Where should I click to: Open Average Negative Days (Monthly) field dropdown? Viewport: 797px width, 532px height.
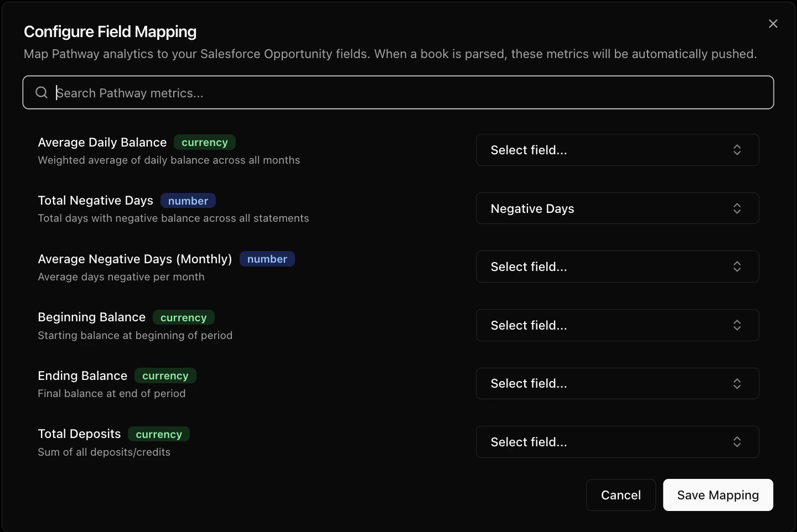pos(617,267)
